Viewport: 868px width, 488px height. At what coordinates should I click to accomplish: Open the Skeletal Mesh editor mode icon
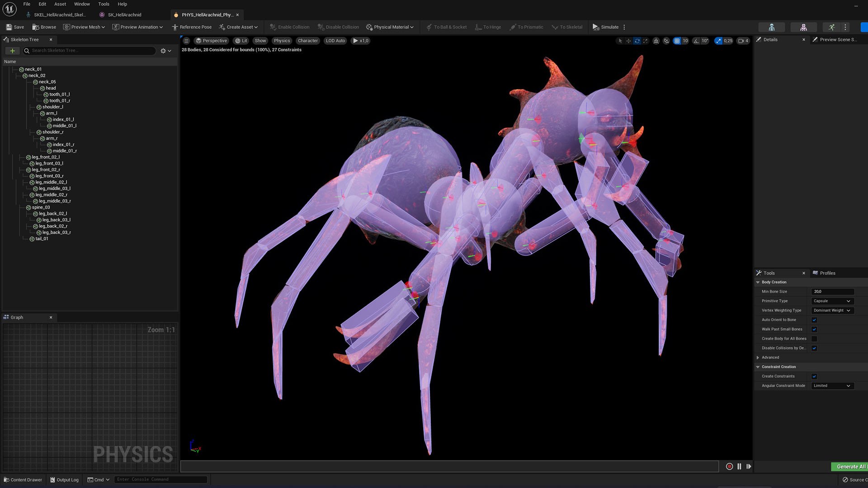(803, 27)
